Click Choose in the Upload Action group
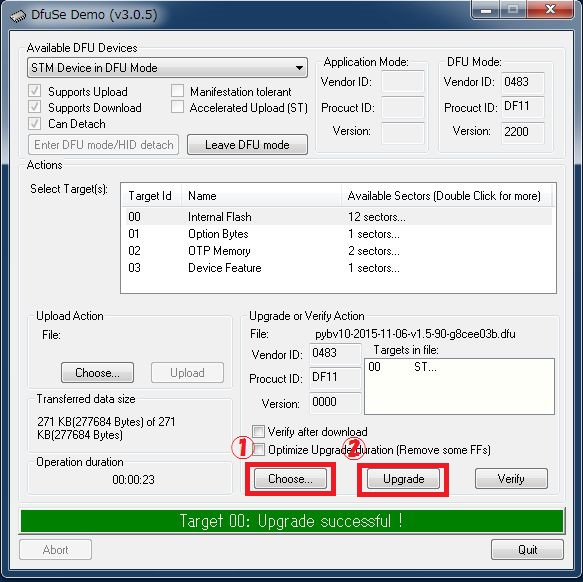 [97, 373]
